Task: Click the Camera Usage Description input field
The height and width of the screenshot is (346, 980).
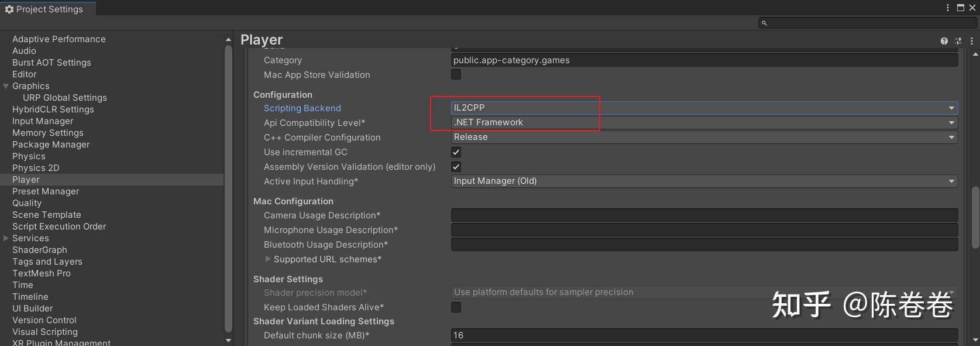Action: point(704,215)
